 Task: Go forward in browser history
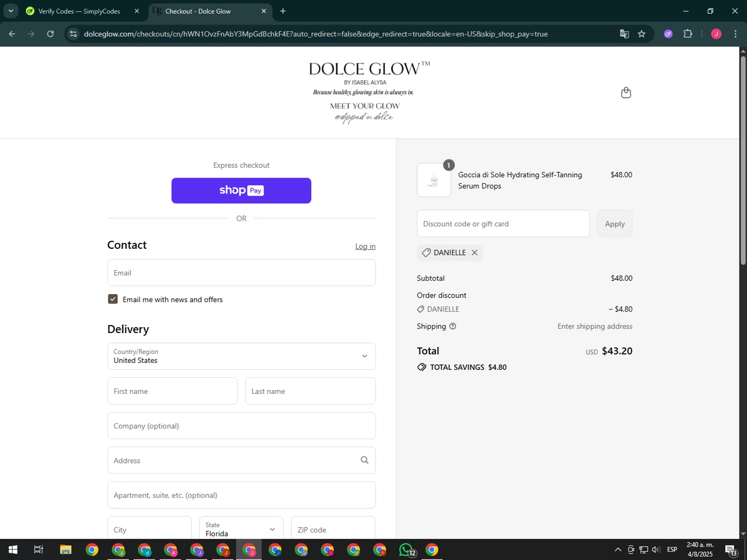pos(31,34)
